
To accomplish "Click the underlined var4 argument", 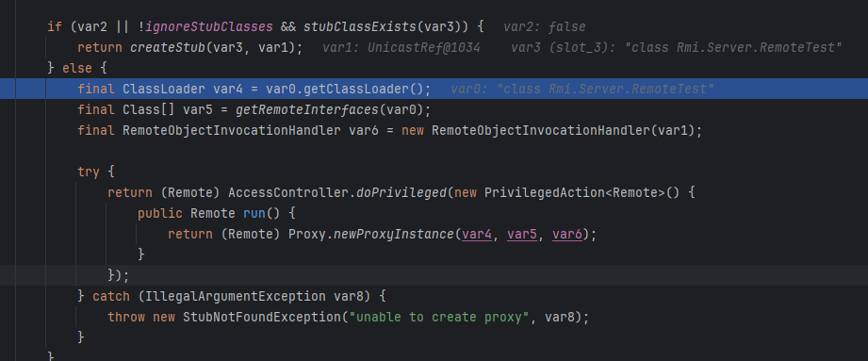I will [x=477, y=234].
